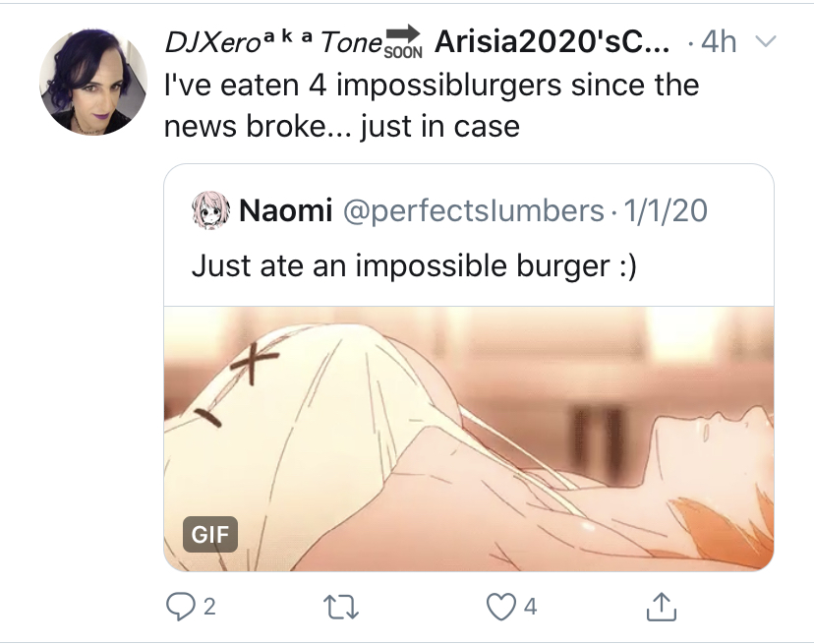Open Naomi's name in quoted tweet
The width and height of the screenshot is (814, 644).
click(285, 210)
